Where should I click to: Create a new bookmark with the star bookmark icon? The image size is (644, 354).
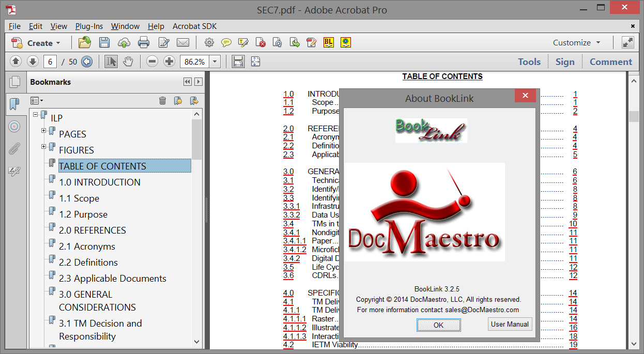pyautogui.click(x=178, y=101)
